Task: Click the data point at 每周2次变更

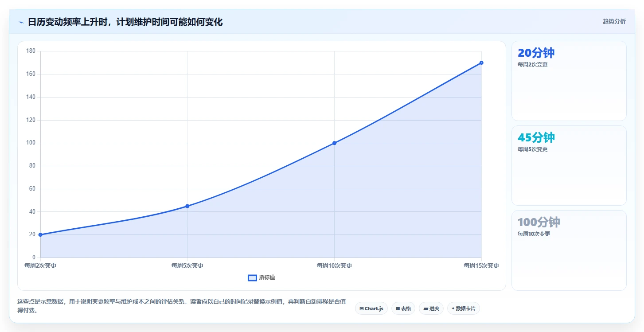Action: (x=40, y=234)
